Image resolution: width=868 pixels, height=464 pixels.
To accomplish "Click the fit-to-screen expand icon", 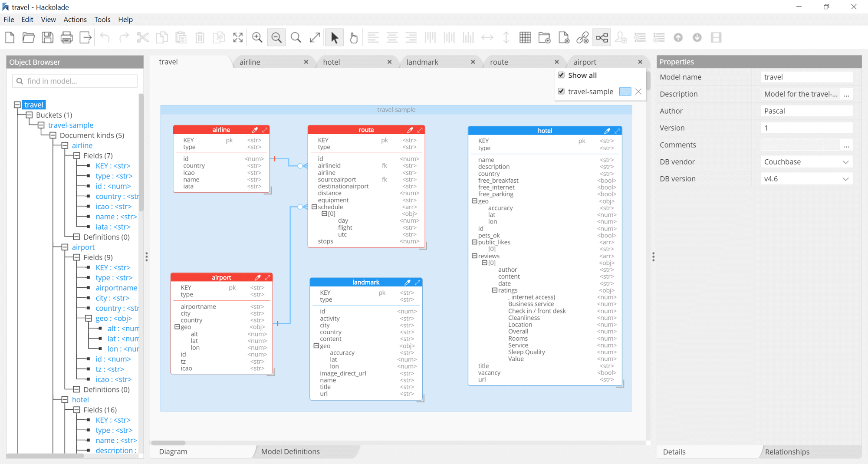I will [238, 38].
